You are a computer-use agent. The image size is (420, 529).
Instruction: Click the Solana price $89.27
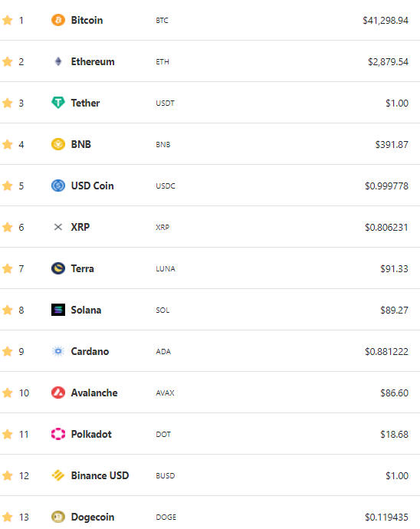pyautogui.click(x=394, y=310)
